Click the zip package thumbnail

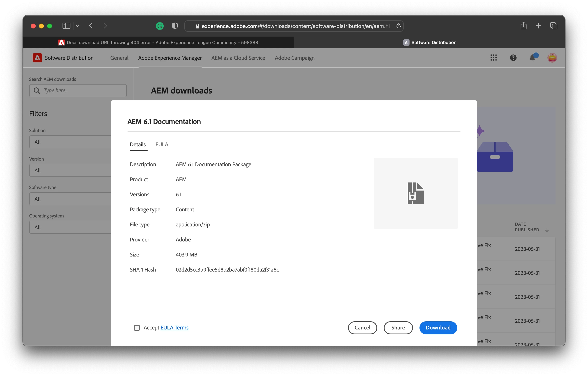click(416, 193)
